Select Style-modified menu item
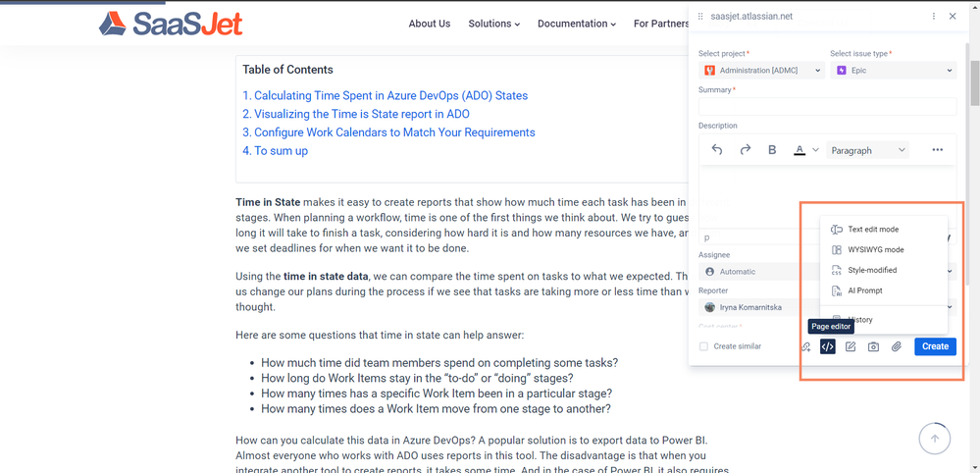 click(884, 271)
